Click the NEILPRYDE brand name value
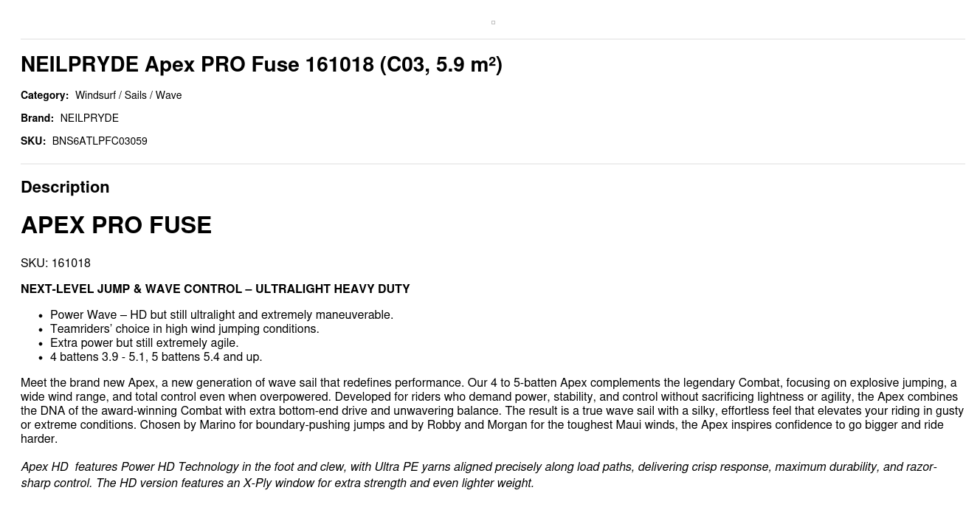This screenshot has width=980, height=524. point(89,118)
